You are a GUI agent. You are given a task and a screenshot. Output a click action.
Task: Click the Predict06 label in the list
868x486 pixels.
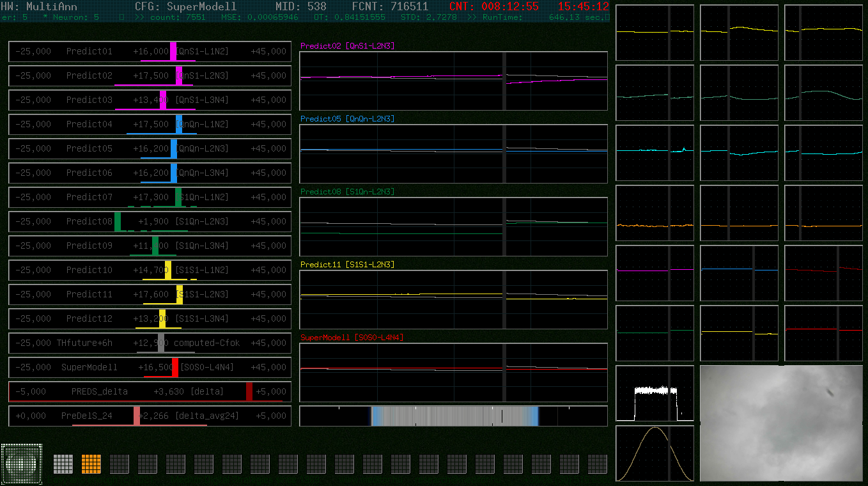(89, 173)
